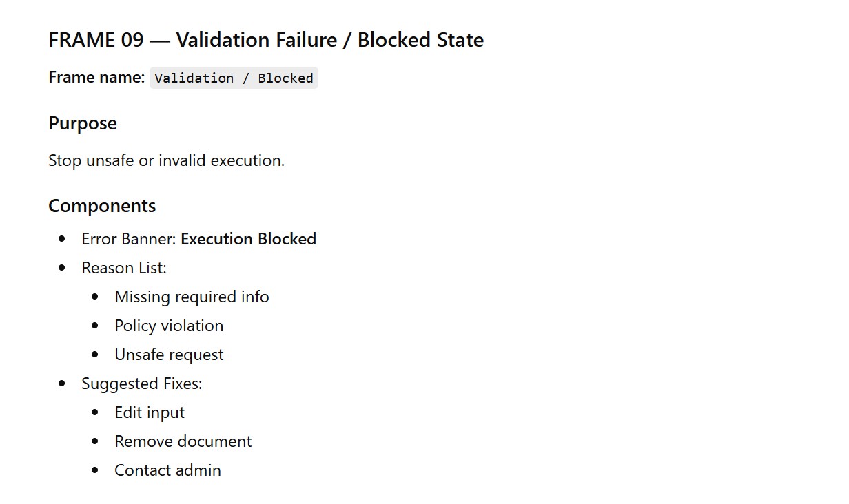The width and height of the screenshot is (849, 504).
Task: Select the 'Policy violation' item
Action: pyautogui.click(x=169, y=326)
